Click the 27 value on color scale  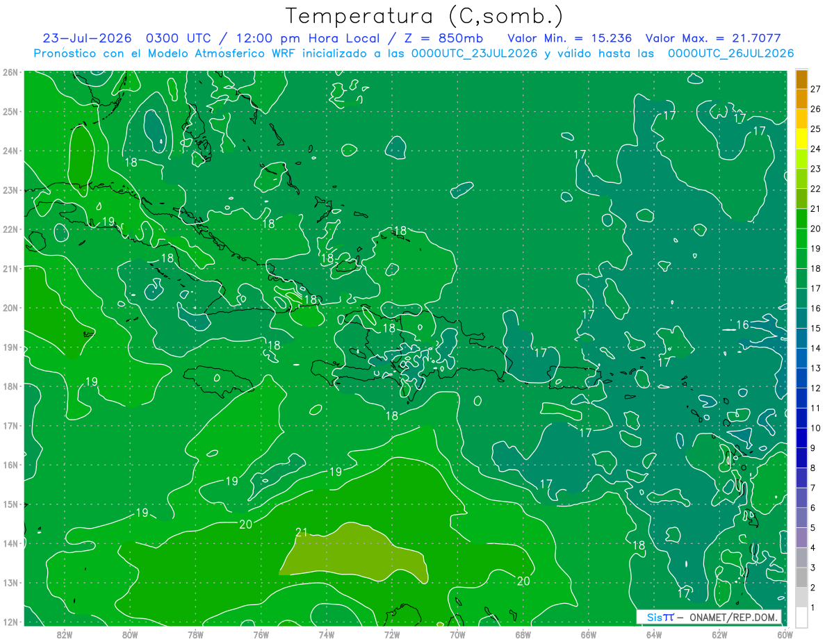click(815, 89)
